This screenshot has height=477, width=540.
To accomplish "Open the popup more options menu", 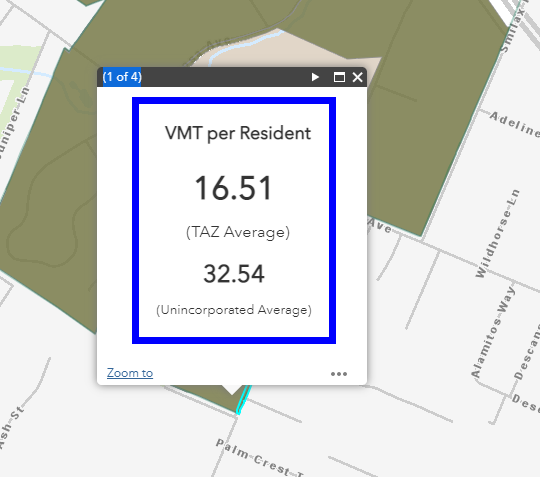I will pyautogui.click(x=339, y=374).
